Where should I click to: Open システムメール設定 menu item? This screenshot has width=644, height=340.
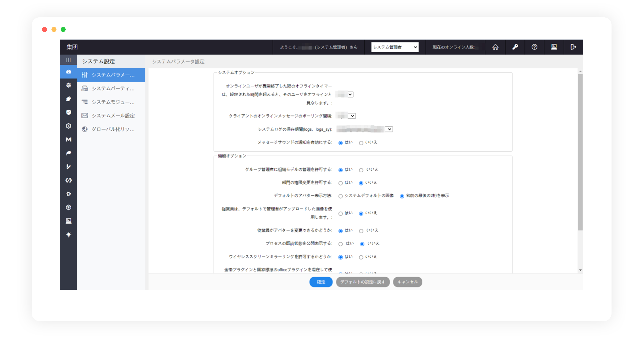[113, 116]
